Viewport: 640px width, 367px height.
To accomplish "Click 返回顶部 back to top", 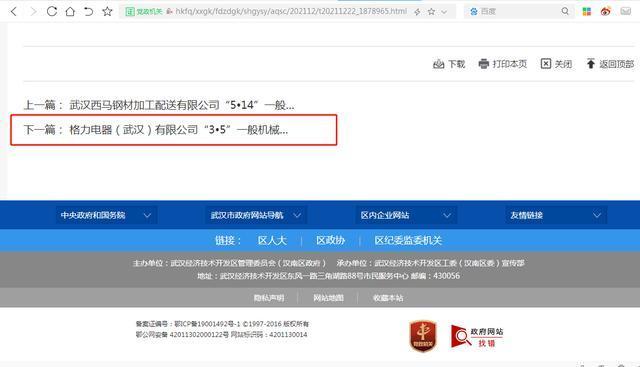I will pos(610,64).
